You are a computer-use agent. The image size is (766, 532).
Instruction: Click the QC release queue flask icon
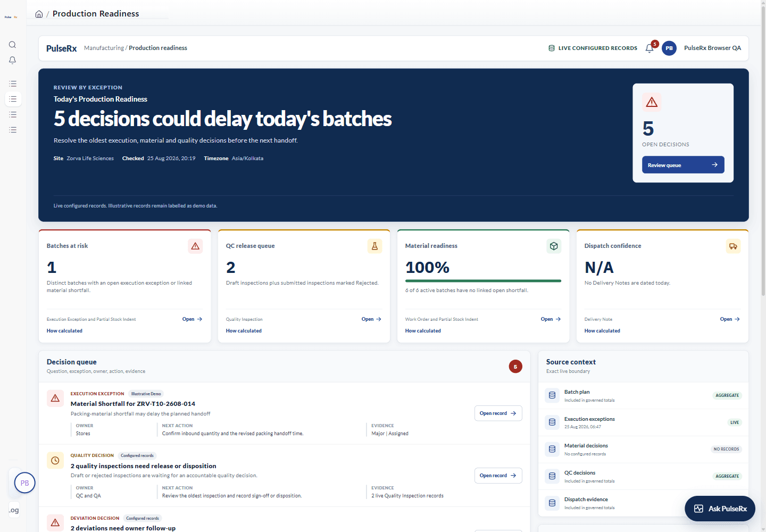[x=374, y=246]
